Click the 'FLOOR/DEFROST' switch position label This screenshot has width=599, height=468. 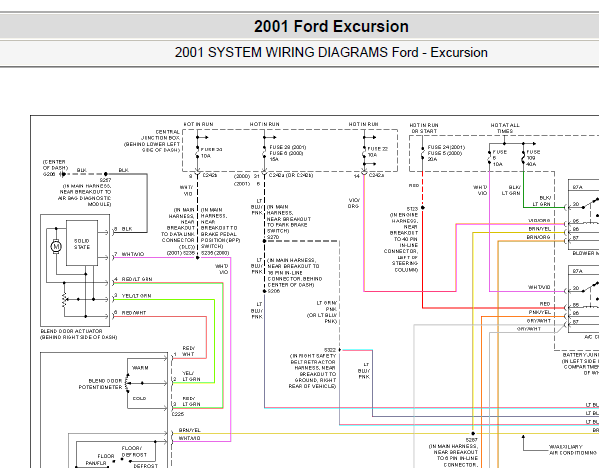134,451
